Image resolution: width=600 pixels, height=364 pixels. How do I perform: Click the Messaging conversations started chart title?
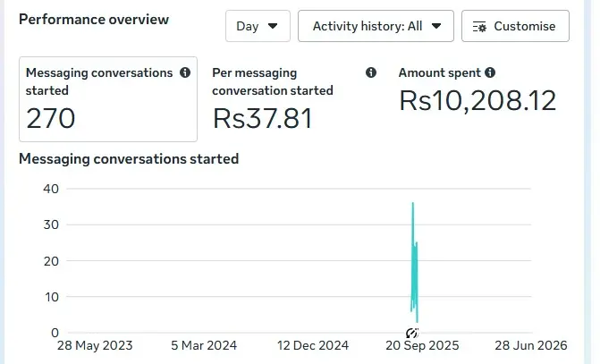(x=129, y=159)
